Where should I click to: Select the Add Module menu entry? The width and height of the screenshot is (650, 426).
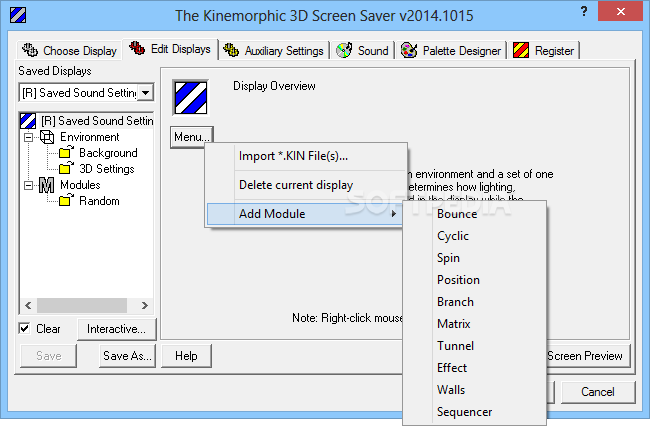[x=304, y=214]
